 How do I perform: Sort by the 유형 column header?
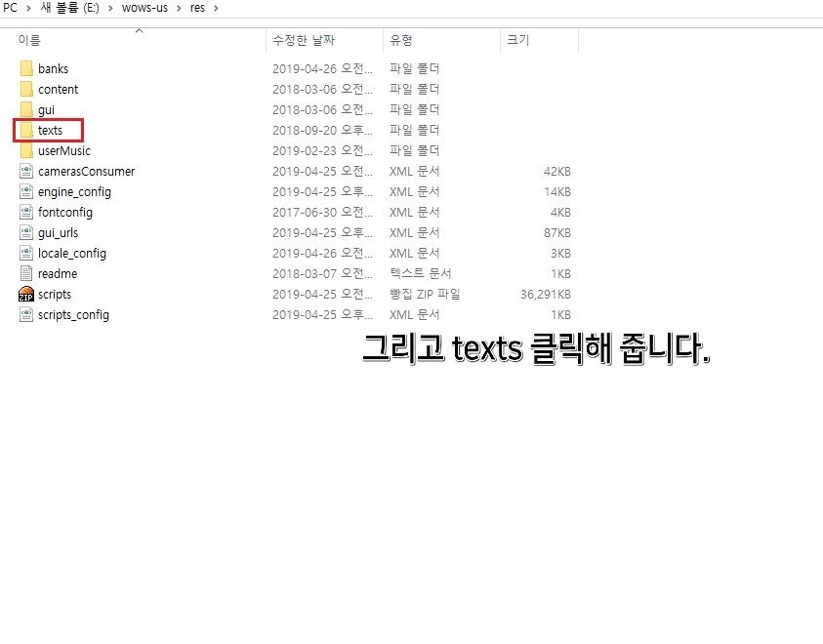pyautogui.click(x=401, y=40)
